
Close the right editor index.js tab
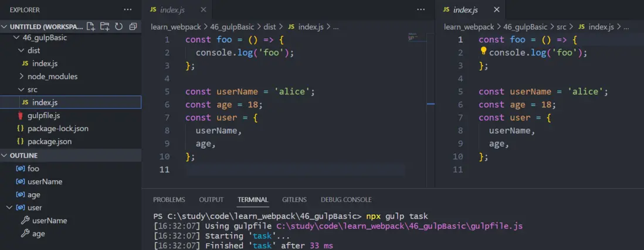(x=497, y=9)
